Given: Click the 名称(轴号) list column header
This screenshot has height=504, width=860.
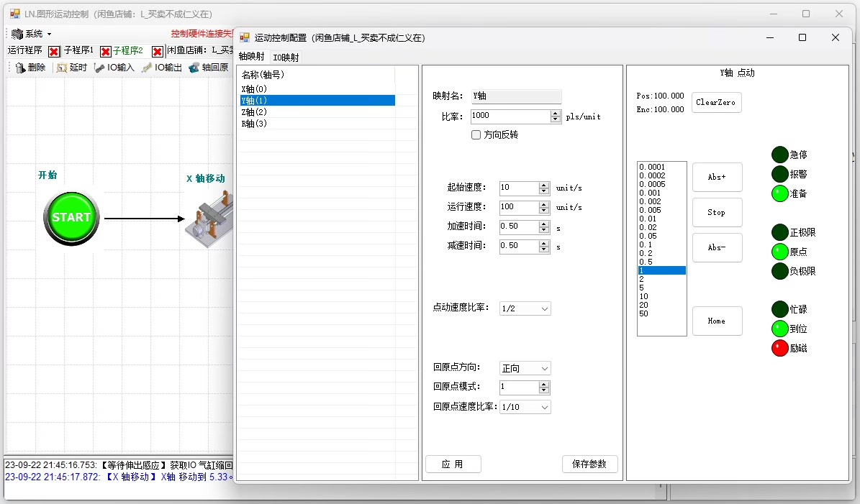Looking at the screenshot, I should pyautogui.click(x=317, y=75).
